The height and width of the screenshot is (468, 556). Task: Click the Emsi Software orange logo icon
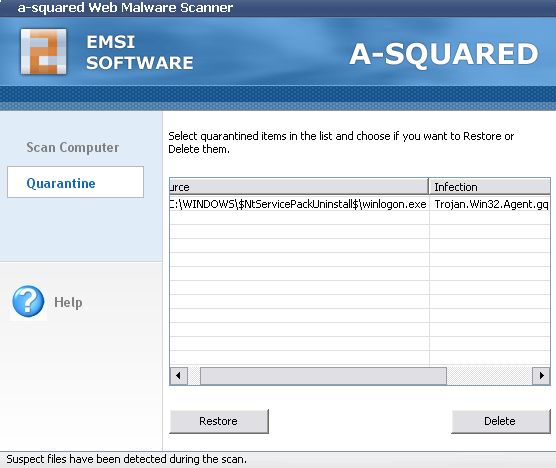[44, 52]
